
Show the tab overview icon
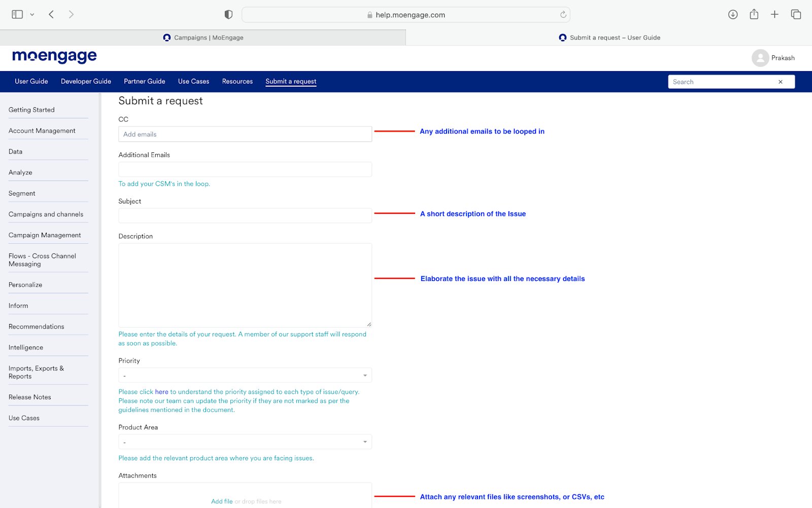796,14
